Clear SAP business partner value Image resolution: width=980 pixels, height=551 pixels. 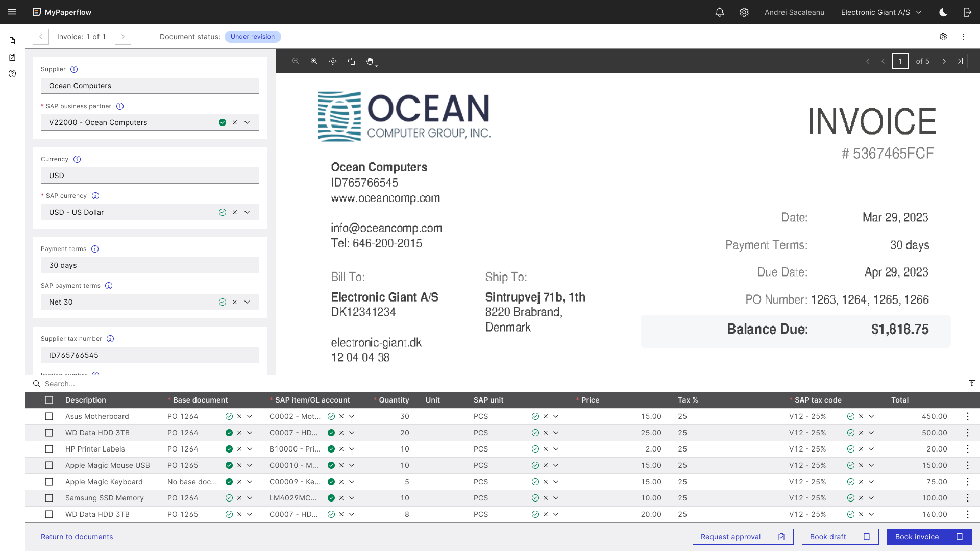[x=235, y=122]
